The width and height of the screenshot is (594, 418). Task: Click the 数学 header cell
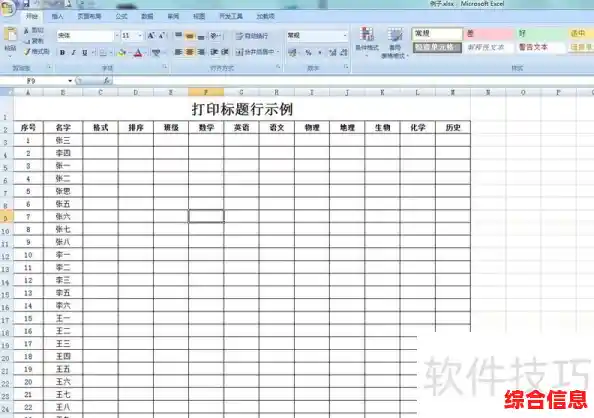tap(206, 128)
